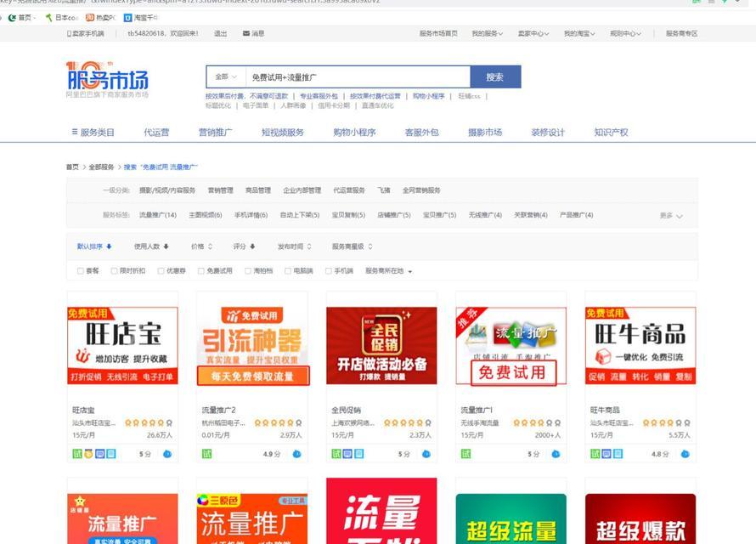
Task: Expand the 卖家中心 dropdown menu
Action: (533, 33)
